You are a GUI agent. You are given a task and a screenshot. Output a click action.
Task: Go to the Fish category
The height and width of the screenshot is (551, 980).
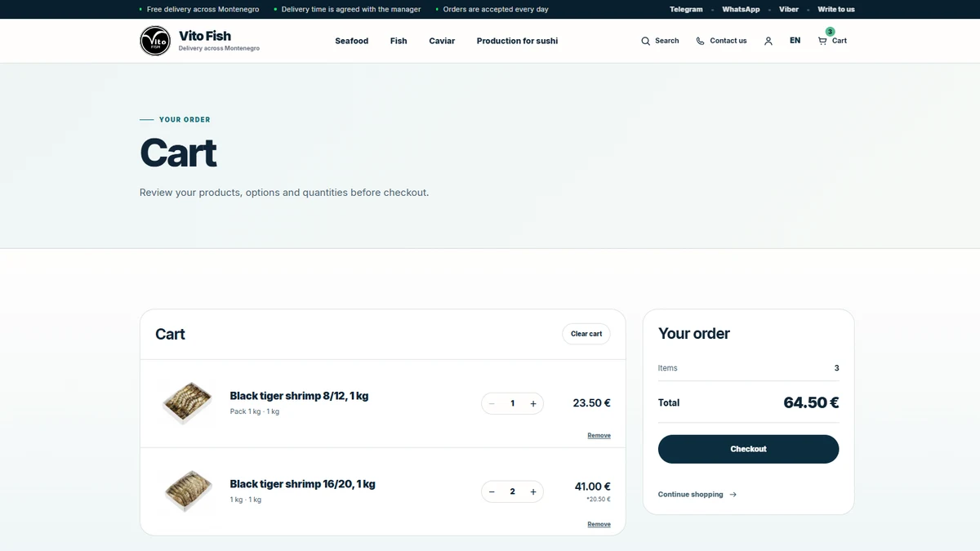pos(399,41)
